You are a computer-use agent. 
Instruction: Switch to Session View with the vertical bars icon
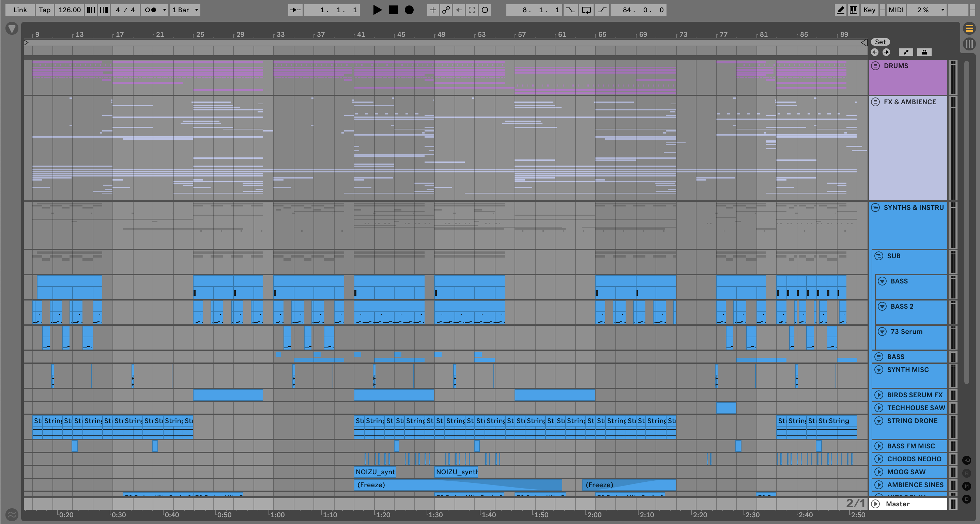pos(969,43)
